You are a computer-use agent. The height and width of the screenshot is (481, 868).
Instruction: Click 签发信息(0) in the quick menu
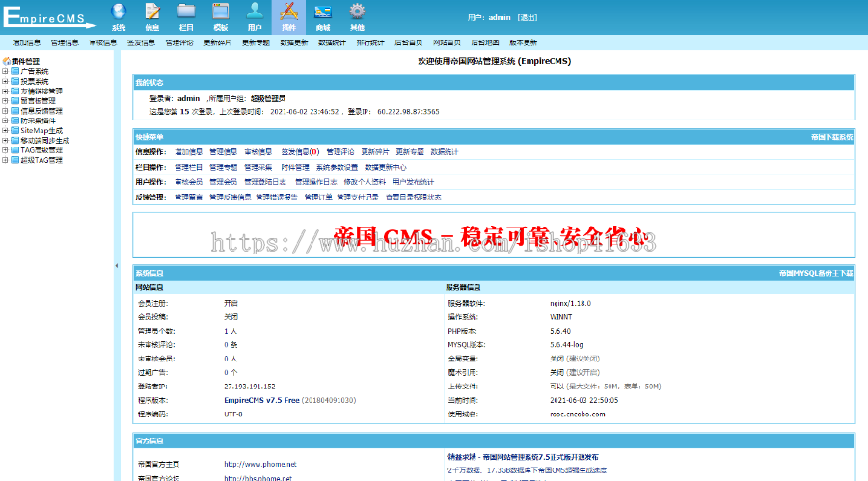point(300,151)
